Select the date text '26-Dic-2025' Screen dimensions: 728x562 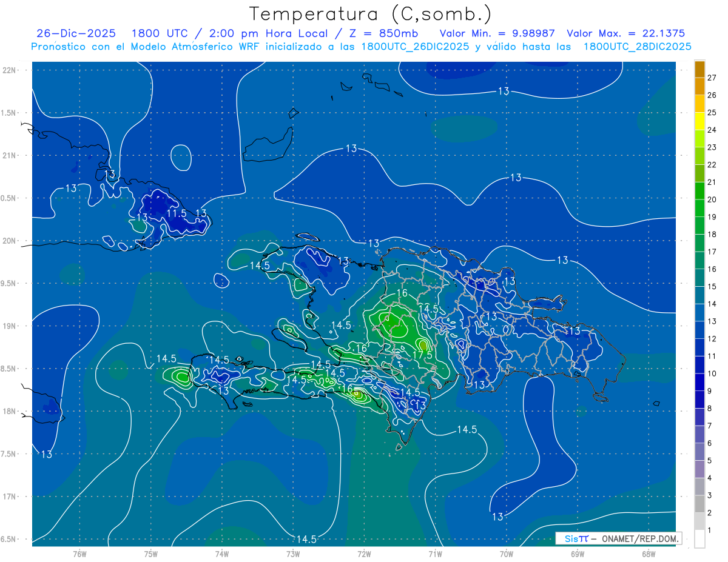tap(76, 33)
